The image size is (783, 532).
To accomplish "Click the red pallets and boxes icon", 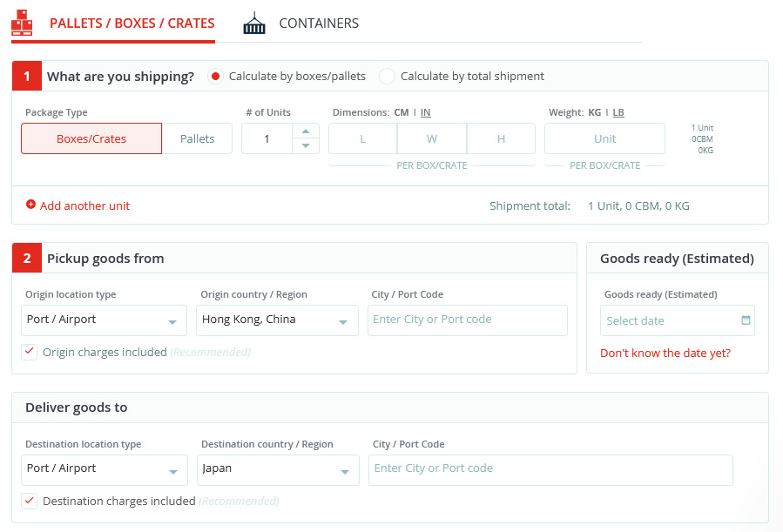I will [22, 24].
